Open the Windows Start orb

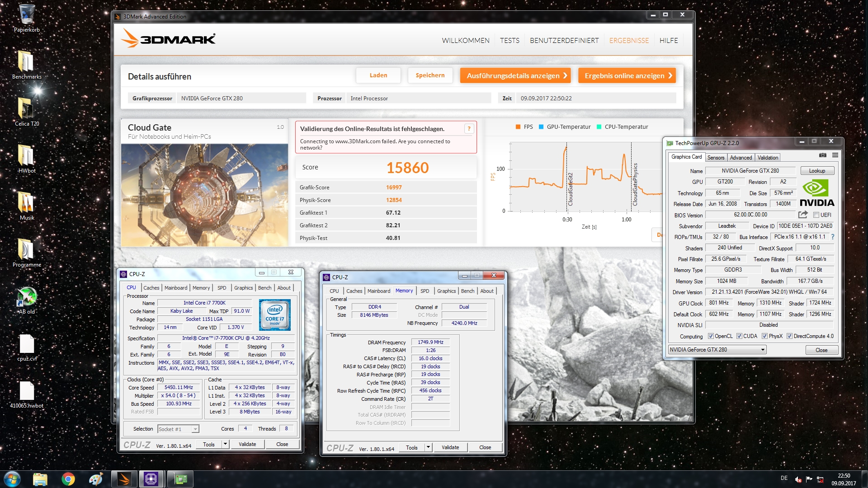click(x=12, y=479)
